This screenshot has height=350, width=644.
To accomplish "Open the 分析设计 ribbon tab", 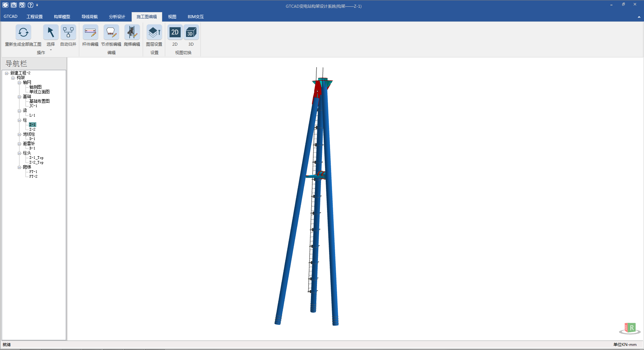I will [117, 17].
